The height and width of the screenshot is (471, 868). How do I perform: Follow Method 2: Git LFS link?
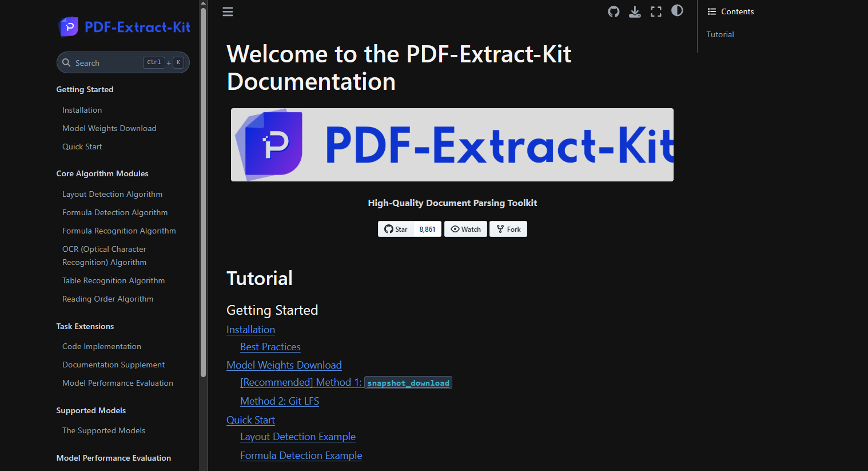point(280,401)
